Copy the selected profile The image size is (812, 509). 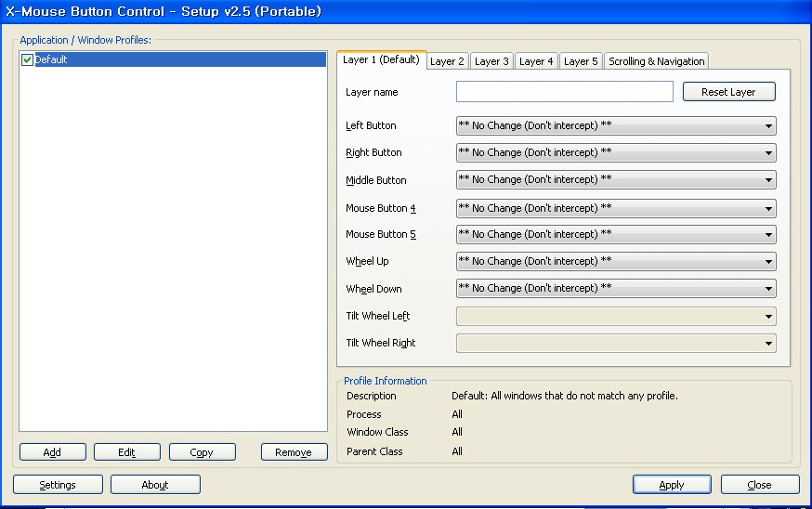[x=202, y=452]
